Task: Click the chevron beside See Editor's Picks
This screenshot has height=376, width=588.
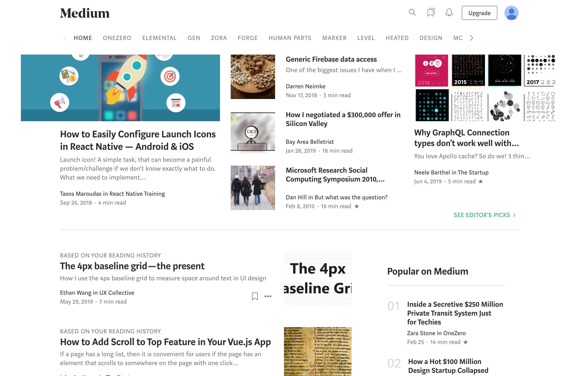Action: pyautogui.click(x=514, y=215)
